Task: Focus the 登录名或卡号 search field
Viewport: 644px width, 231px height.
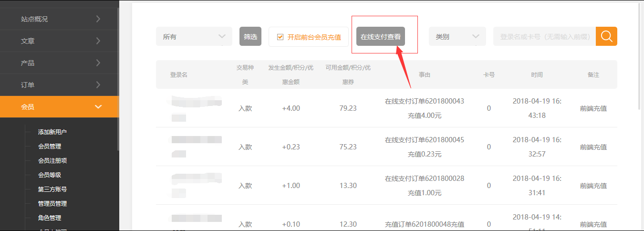Action: (544, 37)
